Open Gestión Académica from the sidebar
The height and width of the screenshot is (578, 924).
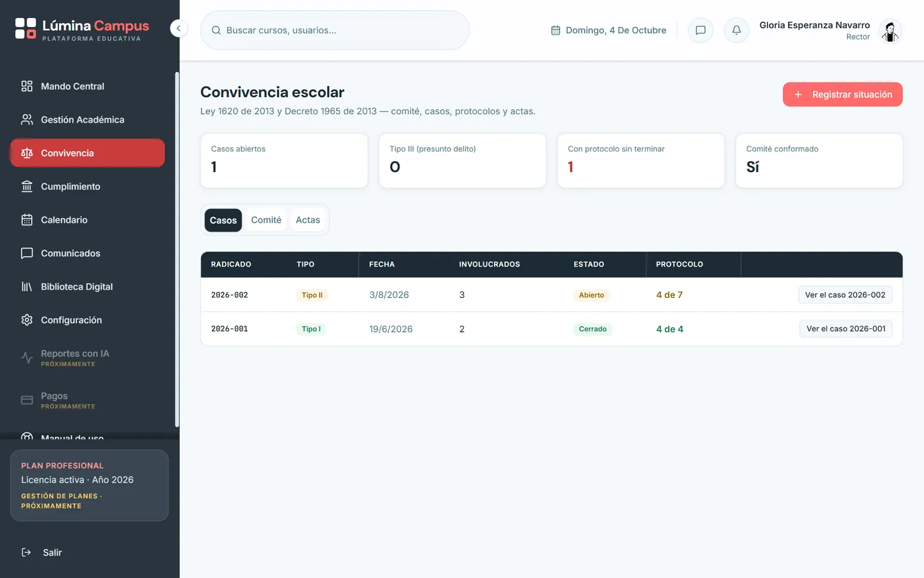coord(87,119)
